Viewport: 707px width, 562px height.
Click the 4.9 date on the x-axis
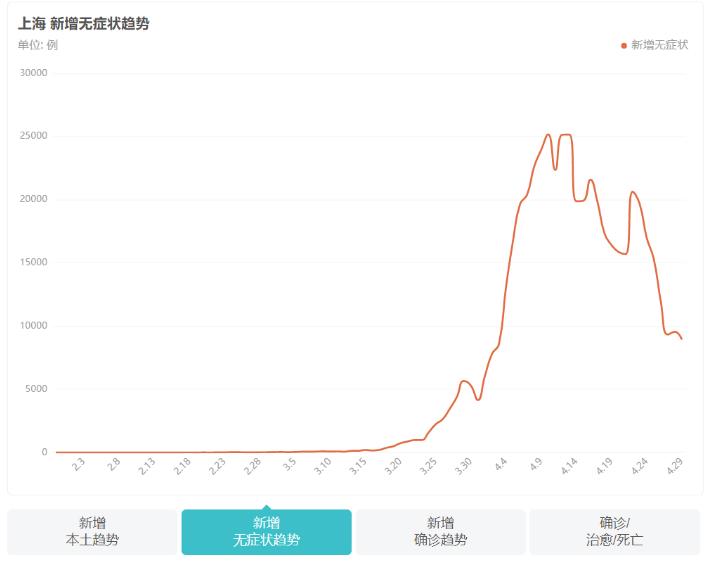point(535,465)
